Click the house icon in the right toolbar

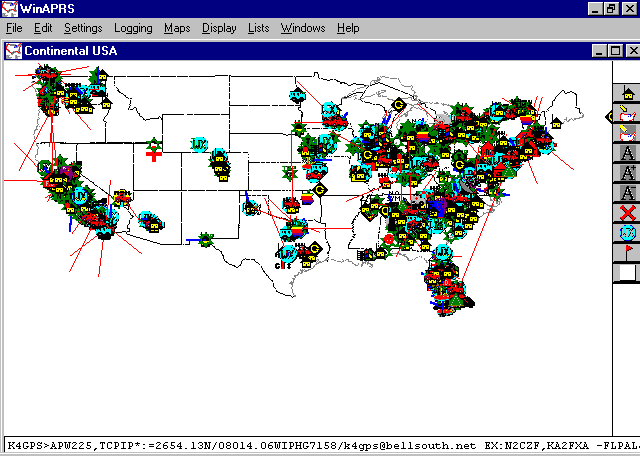coord(626,94)
